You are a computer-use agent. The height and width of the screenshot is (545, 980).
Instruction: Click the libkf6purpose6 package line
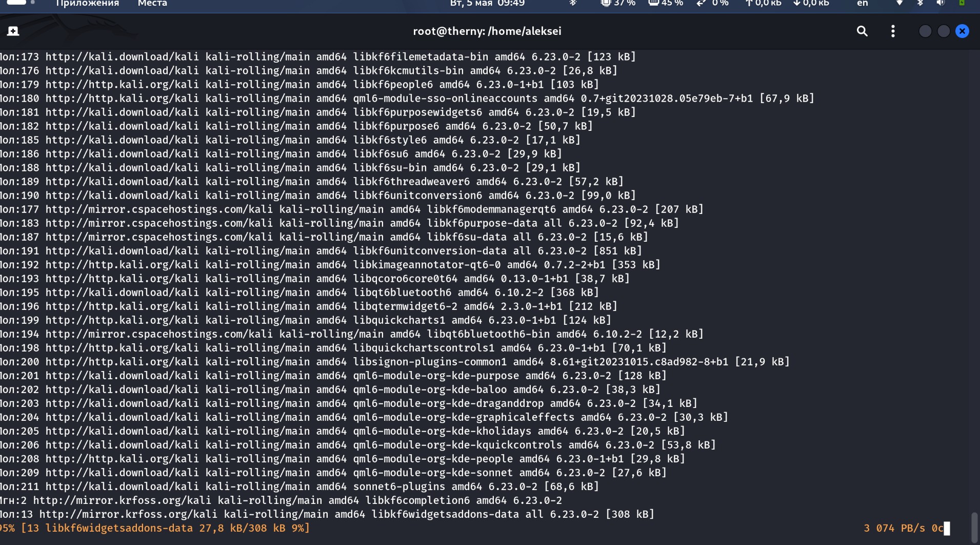click(296, 126)
